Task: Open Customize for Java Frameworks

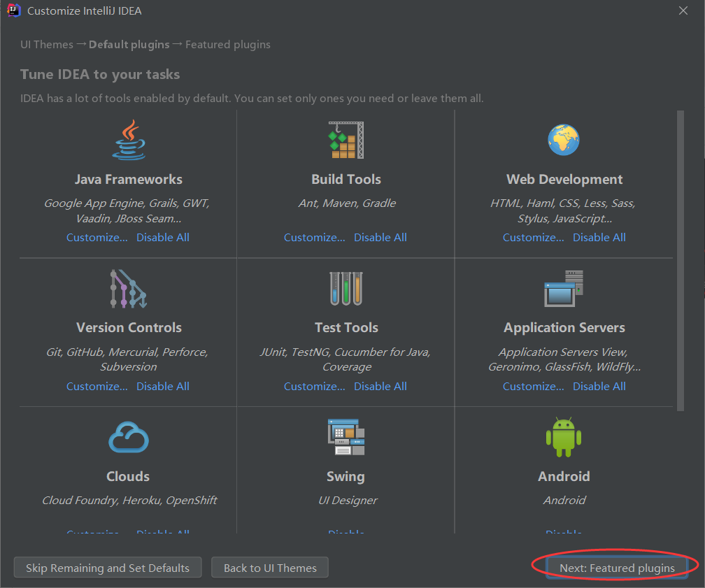Action: point(97,237)
